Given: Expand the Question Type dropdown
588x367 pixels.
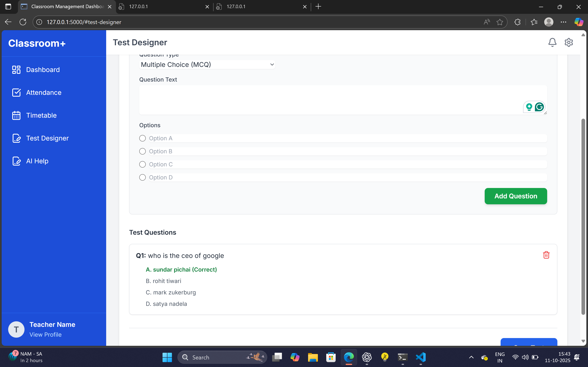Looking at the screenshot, I should [x=207, y=65].
